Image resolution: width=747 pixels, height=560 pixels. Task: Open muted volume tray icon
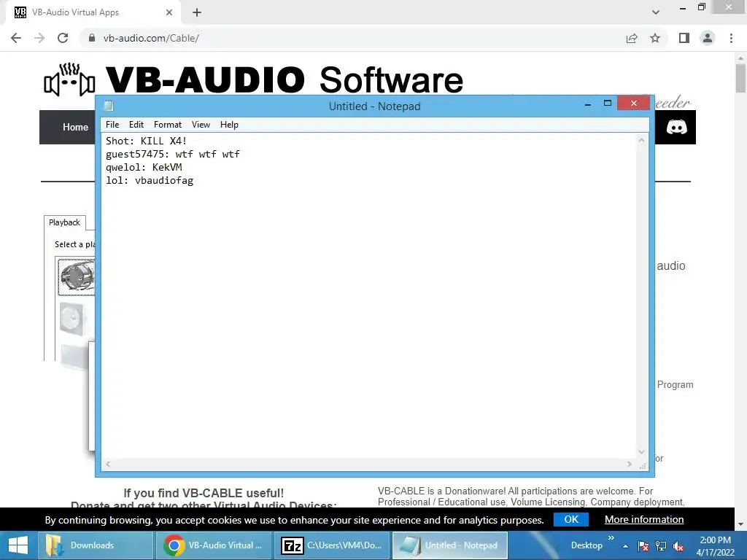tap(678, 546)
